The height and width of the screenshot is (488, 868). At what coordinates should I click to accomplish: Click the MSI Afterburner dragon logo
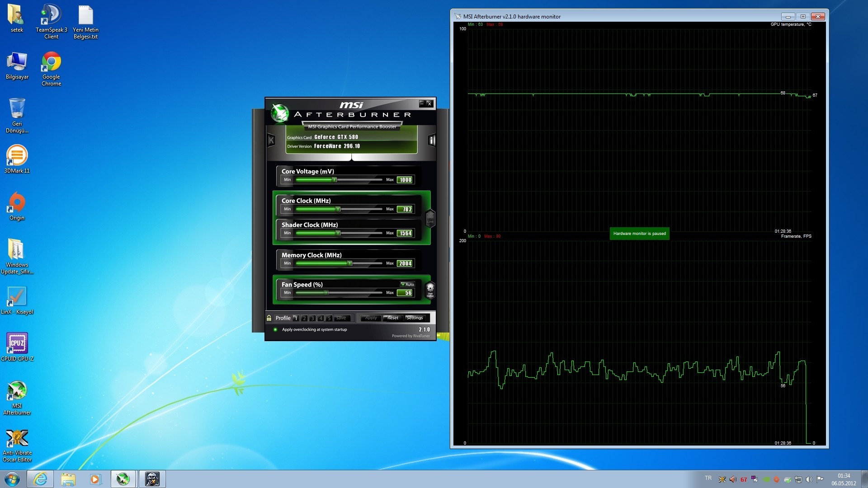[279, 113]
